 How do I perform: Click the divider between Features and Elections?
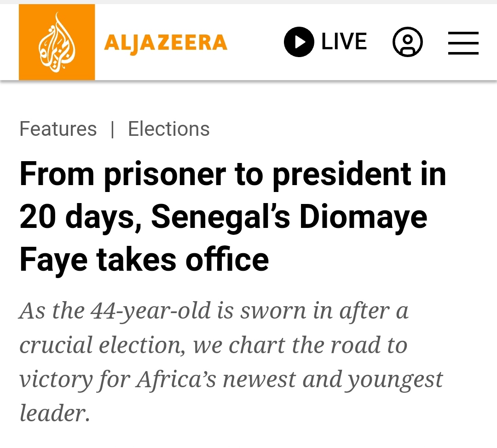click(x=113, y=129)
